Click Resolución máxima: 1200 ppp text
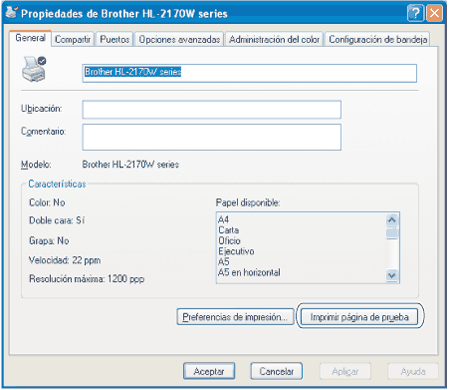The image size is (450, 390). pos(87,279)
